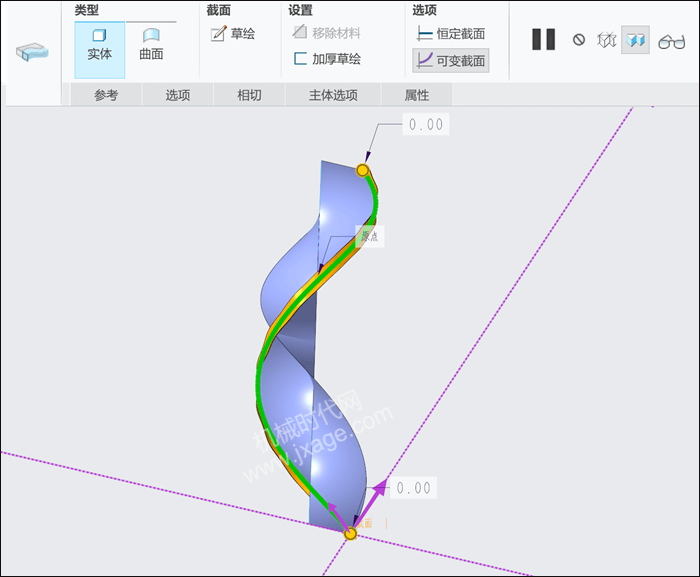Click the attached shaded preview icon
700x577 pixels.
635,40
